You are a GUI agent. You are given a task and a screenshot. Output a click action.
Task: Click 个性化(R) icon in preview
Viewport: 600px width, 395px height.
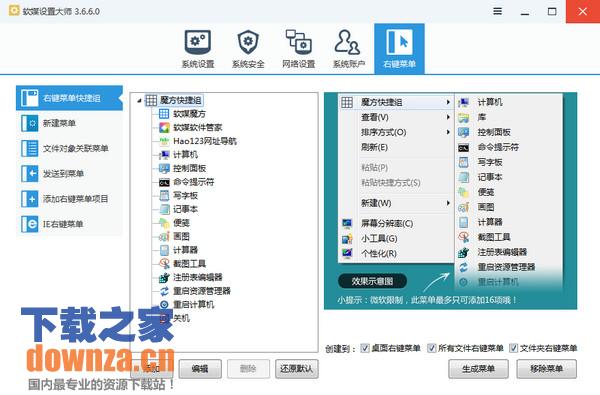click(347, 253)
